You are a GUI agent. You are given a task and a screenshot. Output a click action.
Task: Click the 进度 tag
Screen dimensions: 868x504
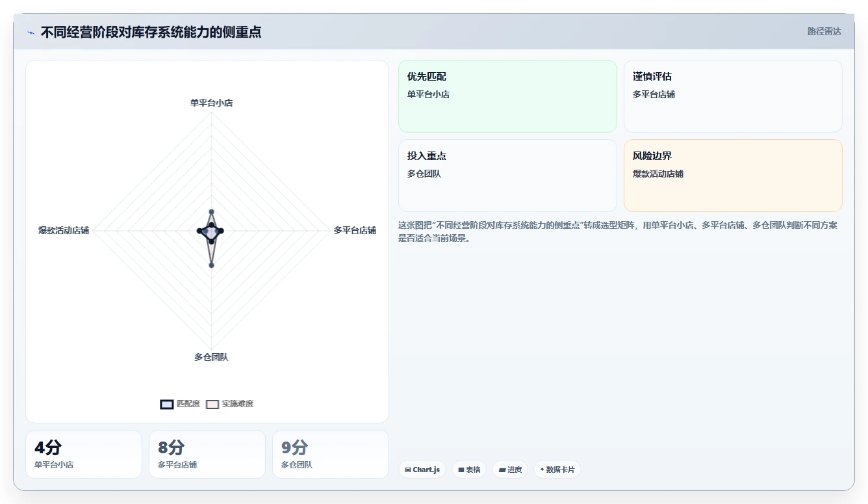[510, 470]
